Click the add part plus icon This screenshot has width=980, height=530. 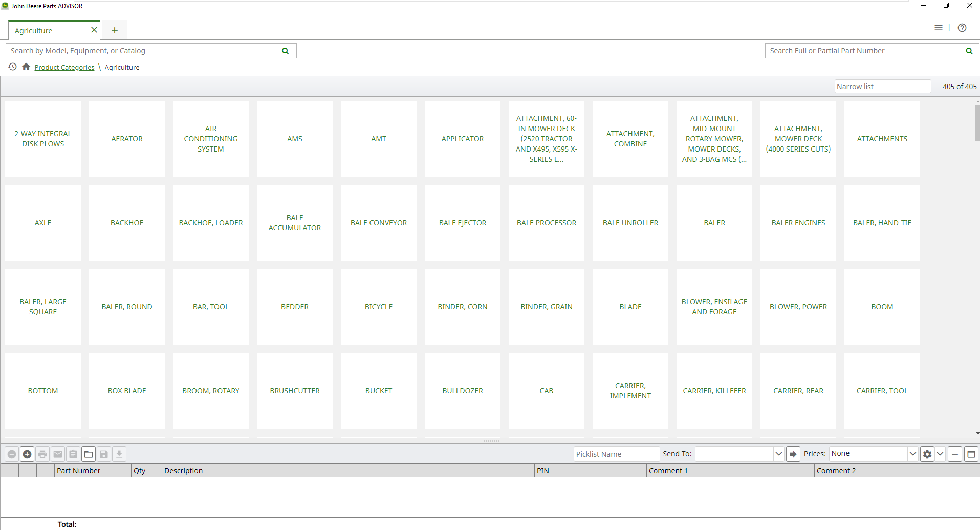[x=27, y=454]
